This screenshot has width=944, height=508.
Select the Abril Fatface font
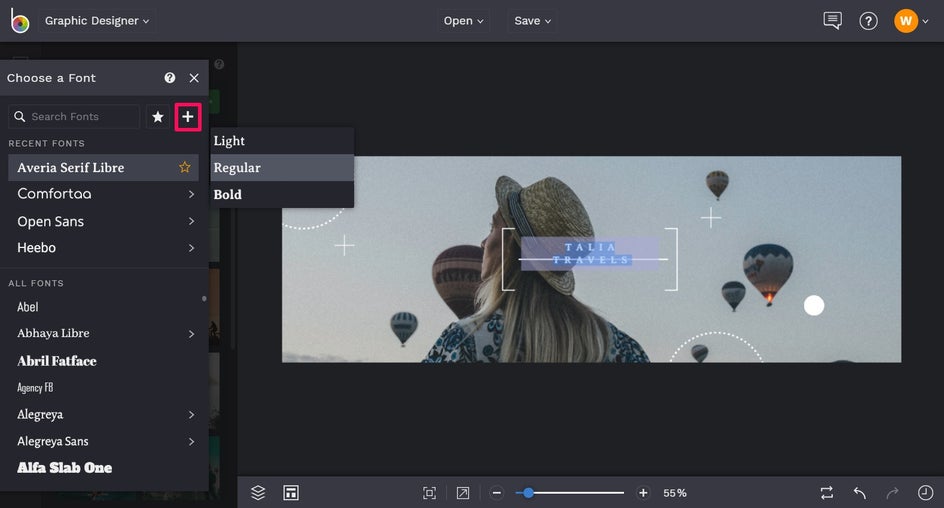57,361
